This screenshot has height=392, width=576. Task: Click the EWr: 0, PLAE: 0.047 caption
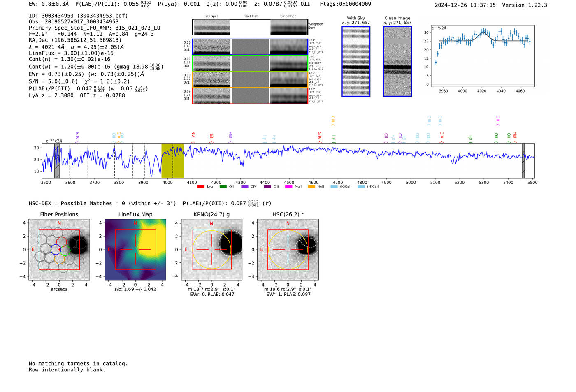pyautogui.click(x=212, y=295)
